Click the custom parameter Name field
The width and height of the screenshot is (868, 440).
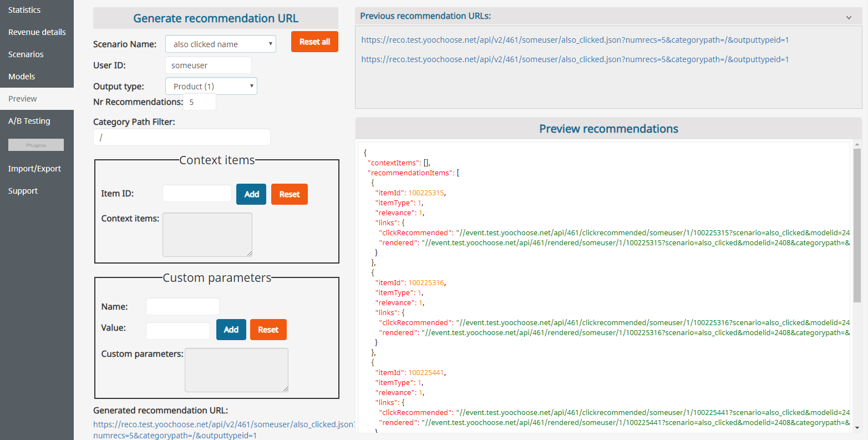tap(182, 307)
